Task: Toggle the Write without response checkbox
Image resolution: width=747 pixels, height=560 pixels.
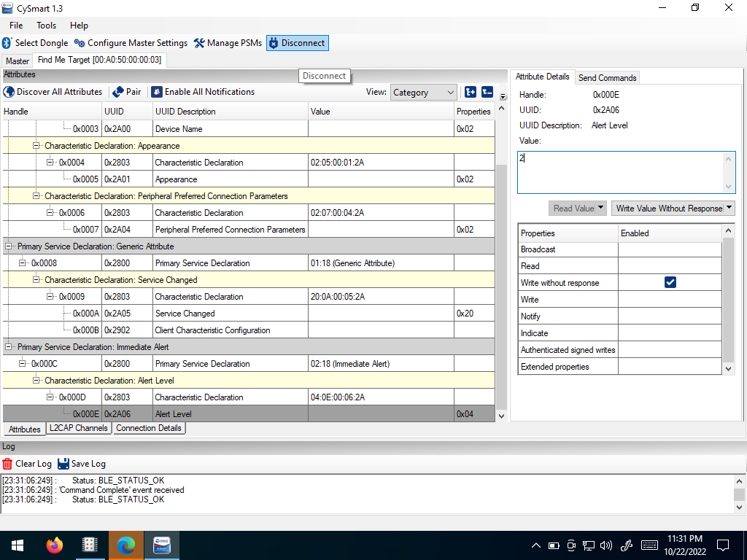Action: click(670, 282)
